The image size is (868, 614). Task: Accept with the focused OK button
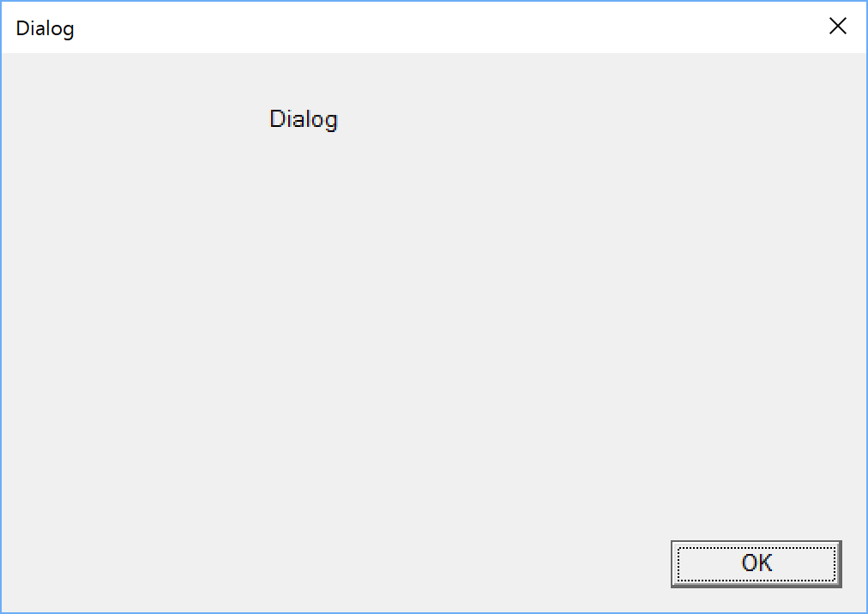pyautogui.click(x=756, y=563)
